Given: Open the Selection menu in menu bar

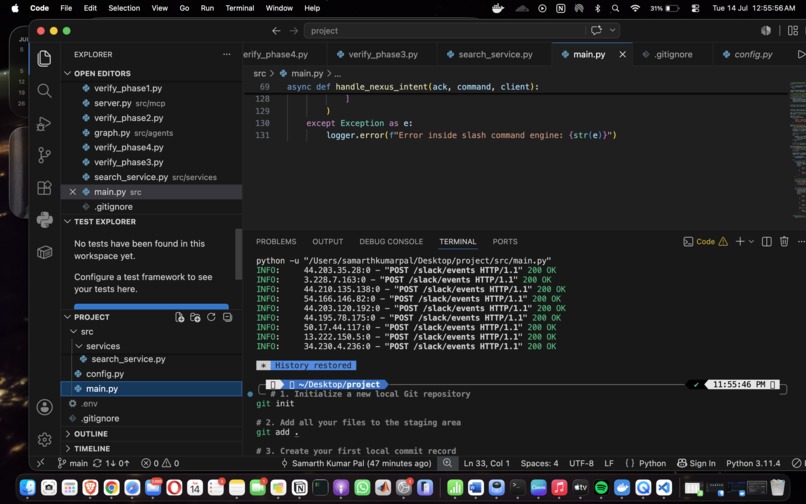Looking at the screenshot, I should tap(124, 8).
